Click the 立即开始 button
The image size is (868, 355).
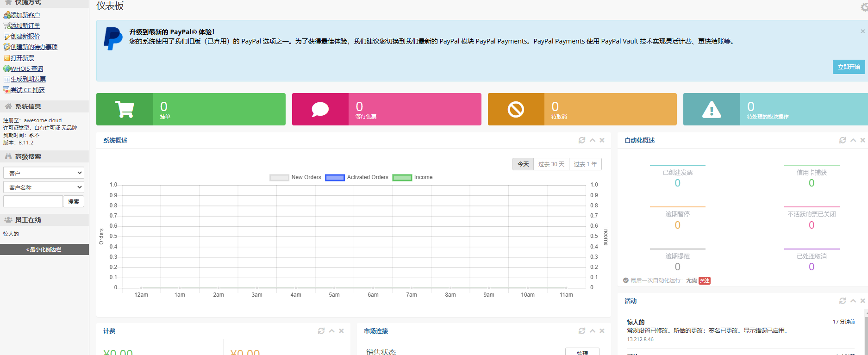click(849, 67)
